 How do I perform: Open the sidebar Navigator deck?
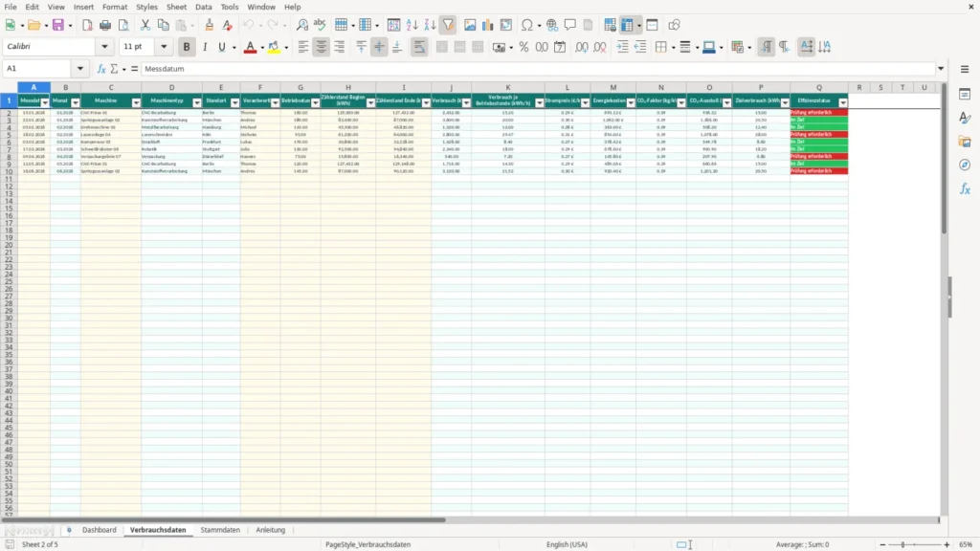[x=965, y=165]
